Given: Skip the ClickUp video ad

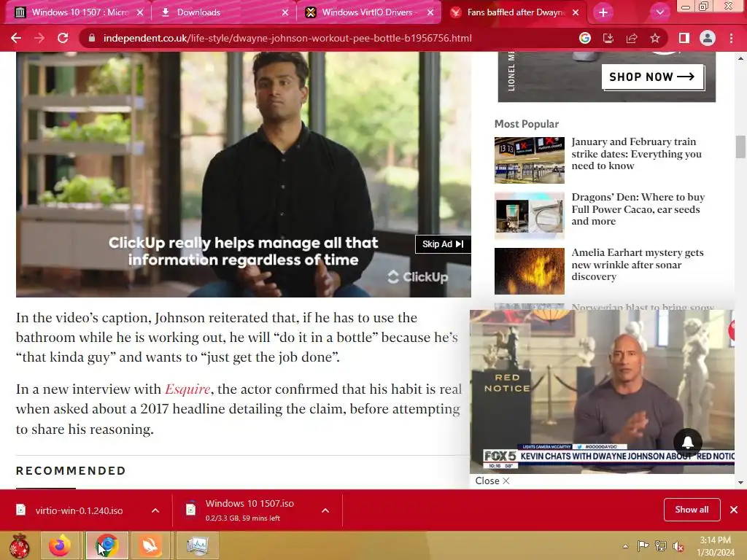Looking at the screenshot, I should (443, 244).
